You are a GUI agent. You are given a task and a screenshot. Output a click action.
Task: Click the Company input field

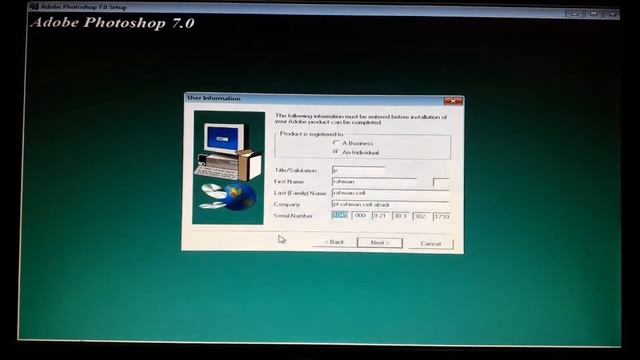coord(391,204)
